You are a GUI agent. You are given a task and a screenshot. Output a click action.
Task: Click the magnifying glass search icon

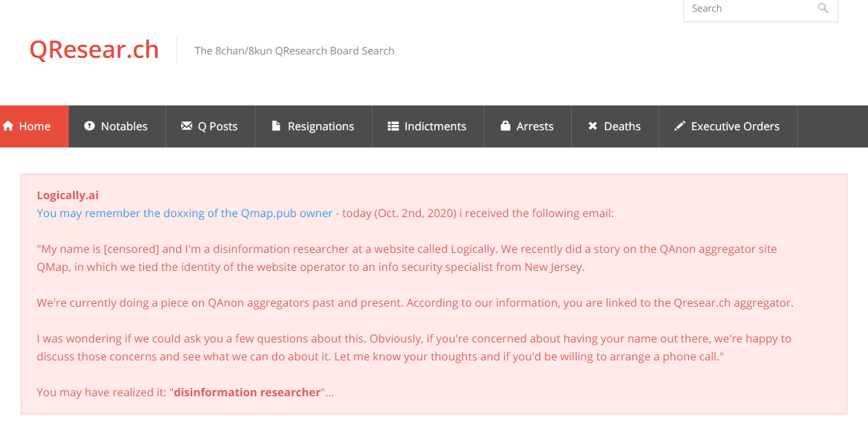(x=823, y=8)
